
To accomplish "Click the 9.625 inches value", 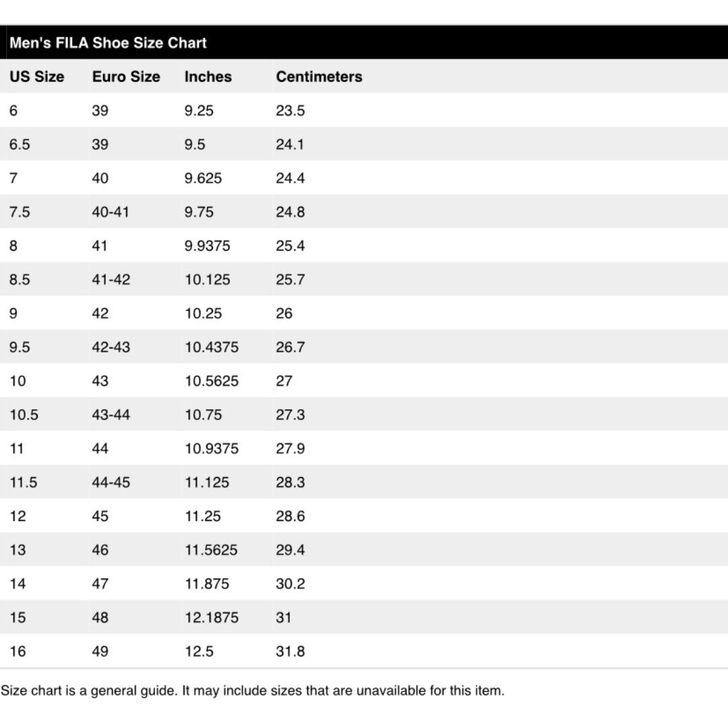I will coord(203,178).
